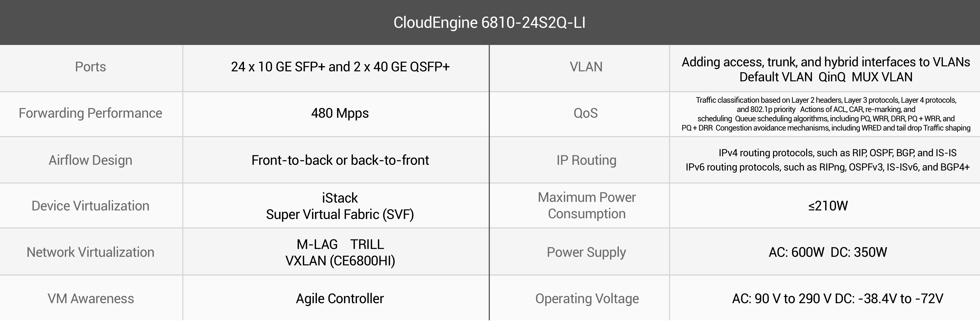Image resolution: width=980 pixels, height=321 pixels.
Task: Click the AC: 600W DC: 350W value
Action: point(828,253)
